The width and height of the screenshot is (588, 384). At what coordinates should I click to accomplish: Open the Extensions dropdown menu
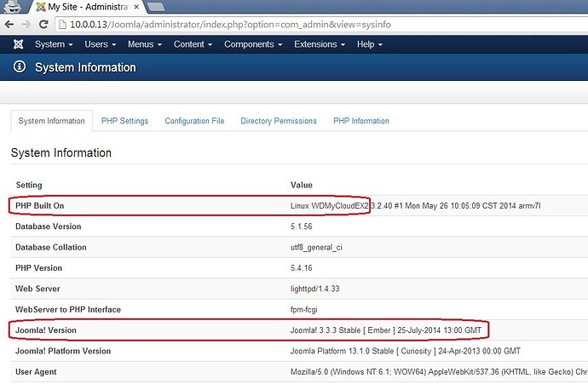click(x=320, y=44)
